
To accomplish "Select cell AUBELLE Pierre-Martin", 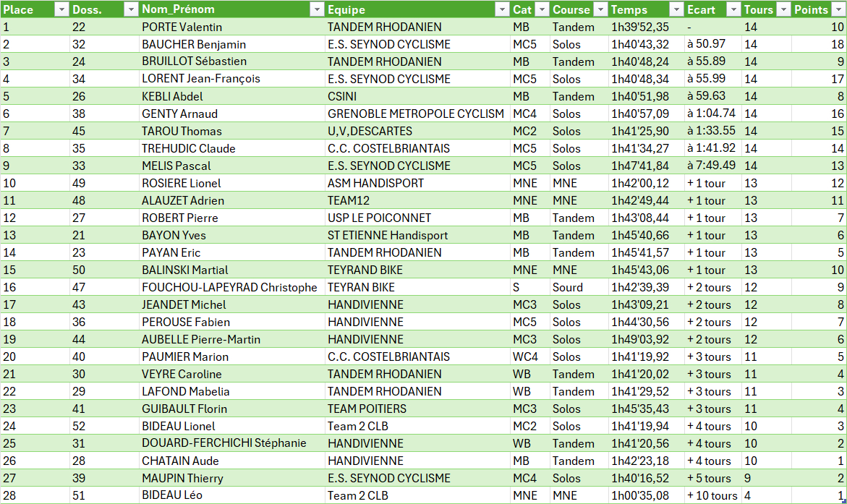I will pos(231,339).
